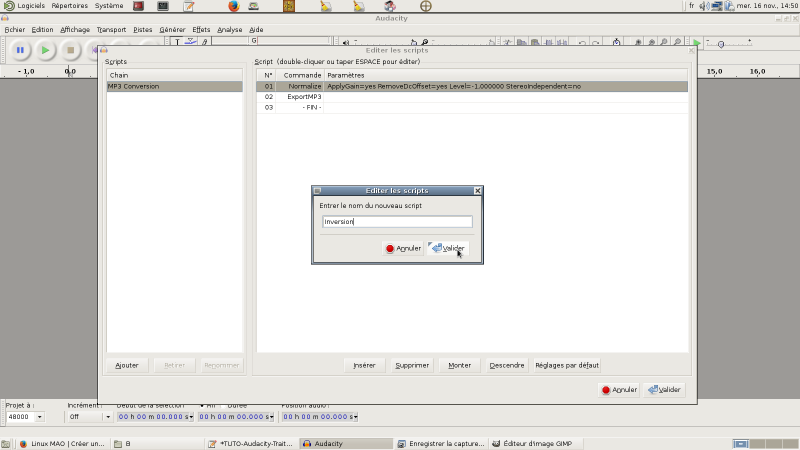
Task: Click the new script name input field
Action: 397,221
